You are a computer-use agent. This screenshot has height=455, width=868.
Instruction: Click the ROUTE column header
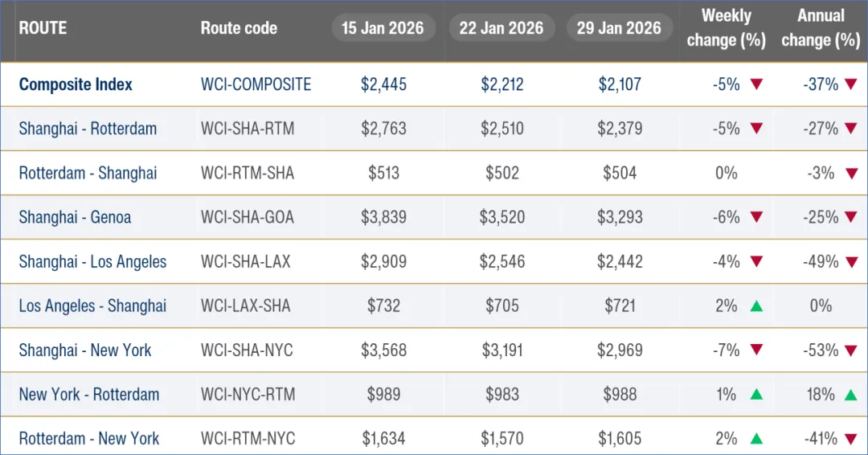click(43, 28)
